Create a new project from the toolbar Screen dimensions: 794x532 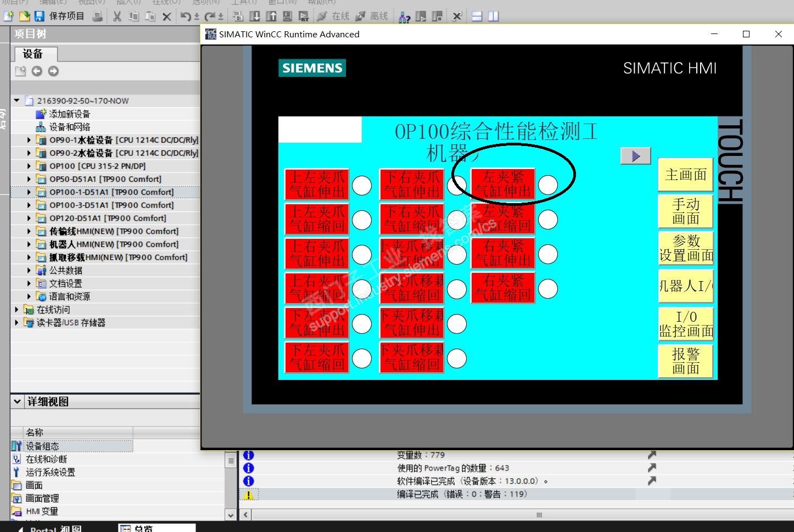tap(8, 16)
